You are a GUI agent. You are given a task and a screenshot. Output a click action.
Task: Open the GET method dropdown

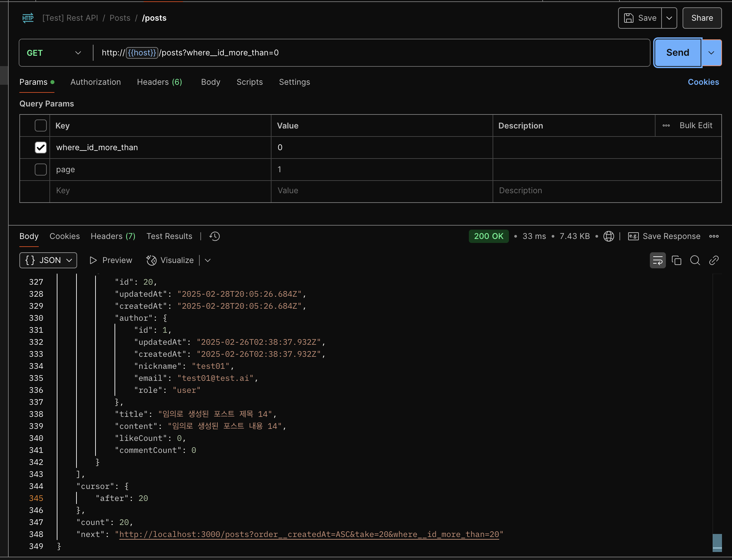(x=54, y=53)
